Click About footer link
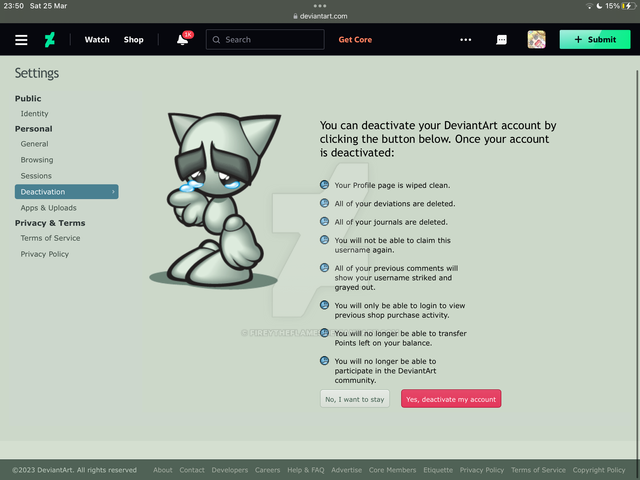This screenshot has width=640, height=480. pos(163,470)
